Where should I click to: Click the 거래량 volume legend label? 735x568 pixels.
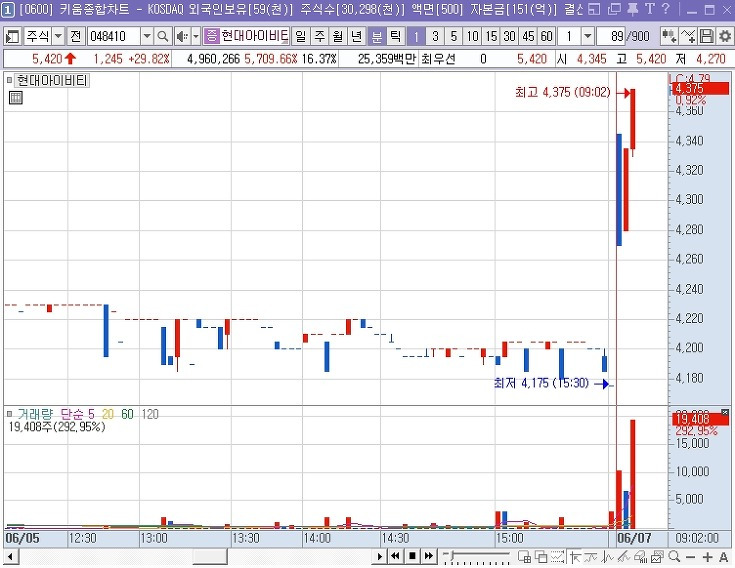35,414
